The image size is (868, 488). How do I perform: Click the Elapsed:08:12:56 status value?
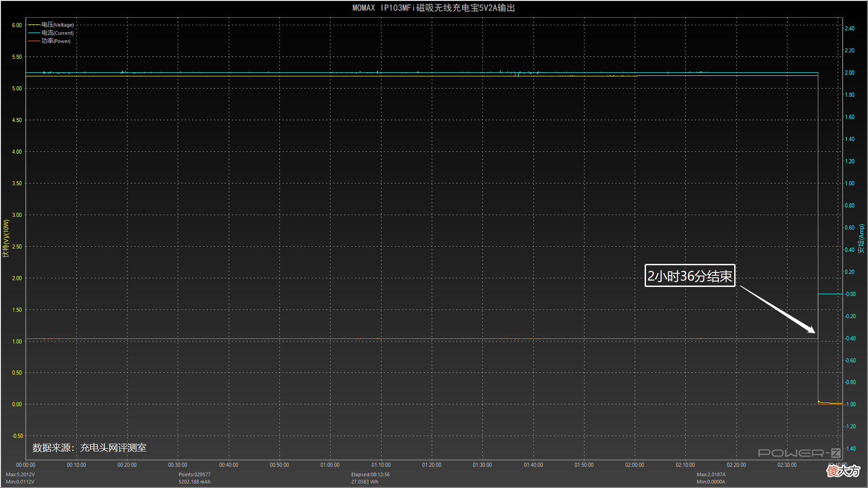(370, 474)
